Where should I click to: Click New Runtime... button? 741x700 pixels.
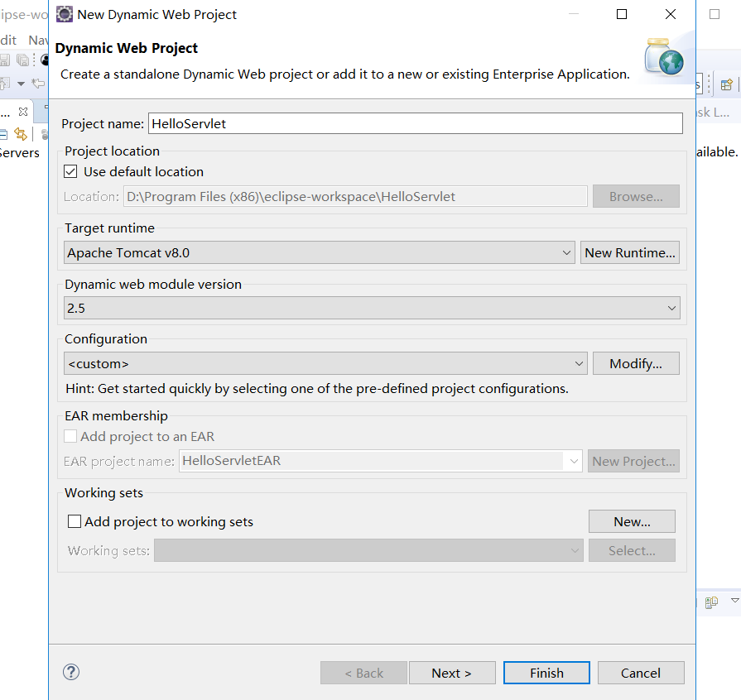[630, 252]
